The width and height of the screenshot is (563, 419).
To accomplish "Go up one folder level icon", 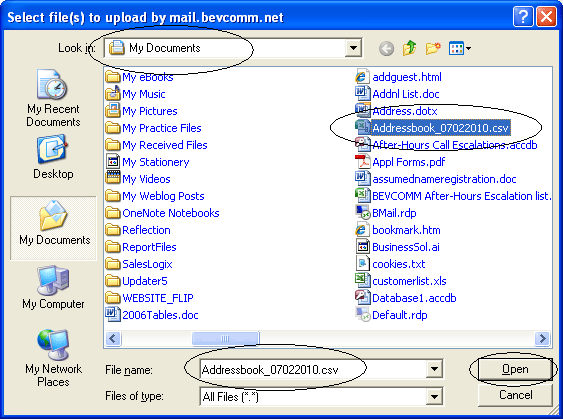I will (x=410, y=48).
